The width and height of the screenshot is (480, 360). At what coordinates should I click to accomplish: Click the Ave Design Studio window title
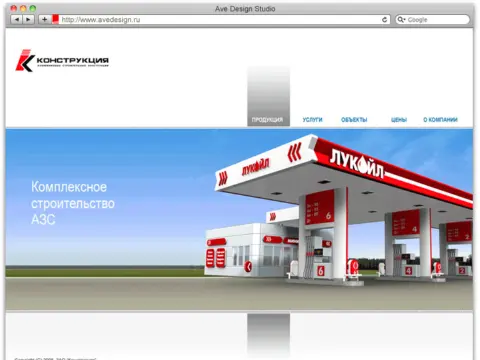click(x=245, y=9)
